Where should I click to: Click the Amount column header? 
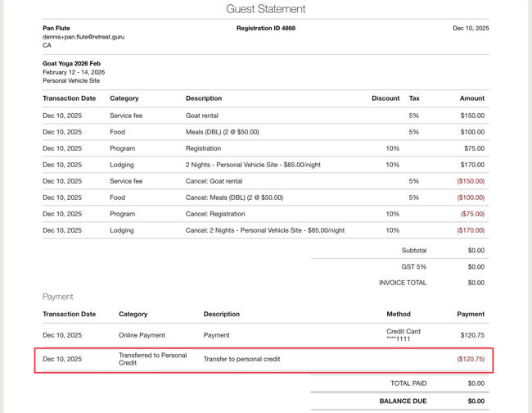471,98
